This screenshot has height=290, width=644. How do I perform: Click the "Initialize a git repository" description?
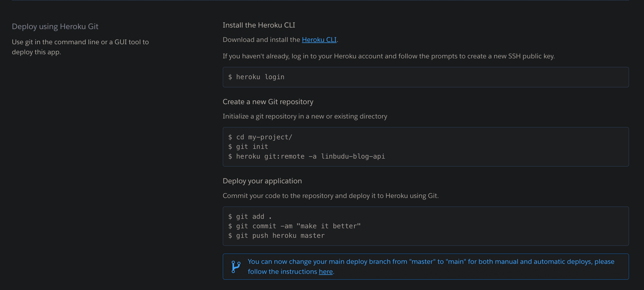coord(305,116)
